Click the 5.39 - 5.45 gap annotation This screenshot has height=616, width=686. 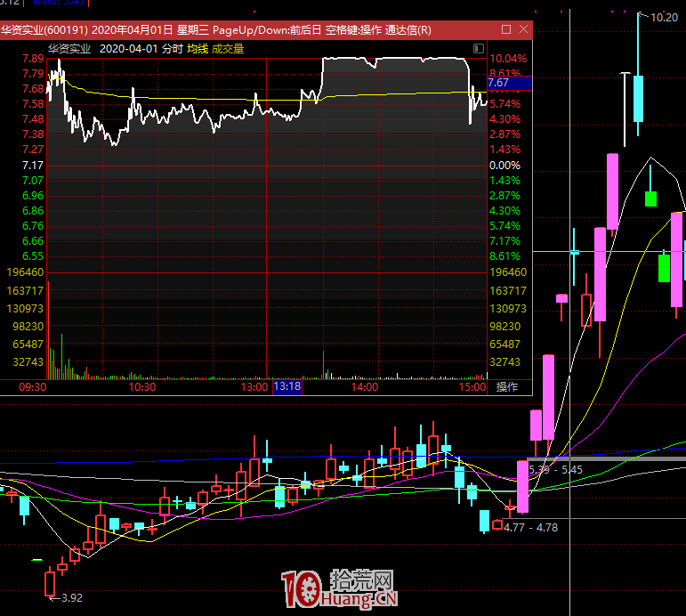pyautogui.click(x=555, y=470)
